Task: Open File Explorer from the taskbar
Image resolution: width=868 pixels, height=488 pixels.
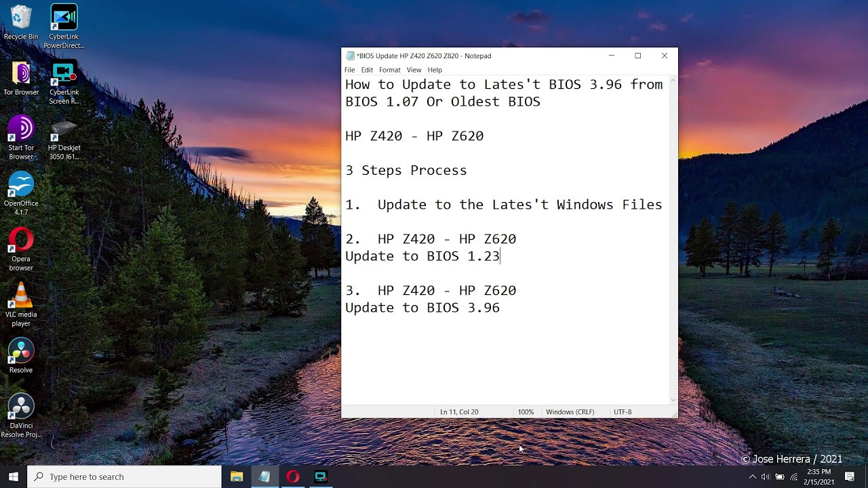Action: point(237,476)
